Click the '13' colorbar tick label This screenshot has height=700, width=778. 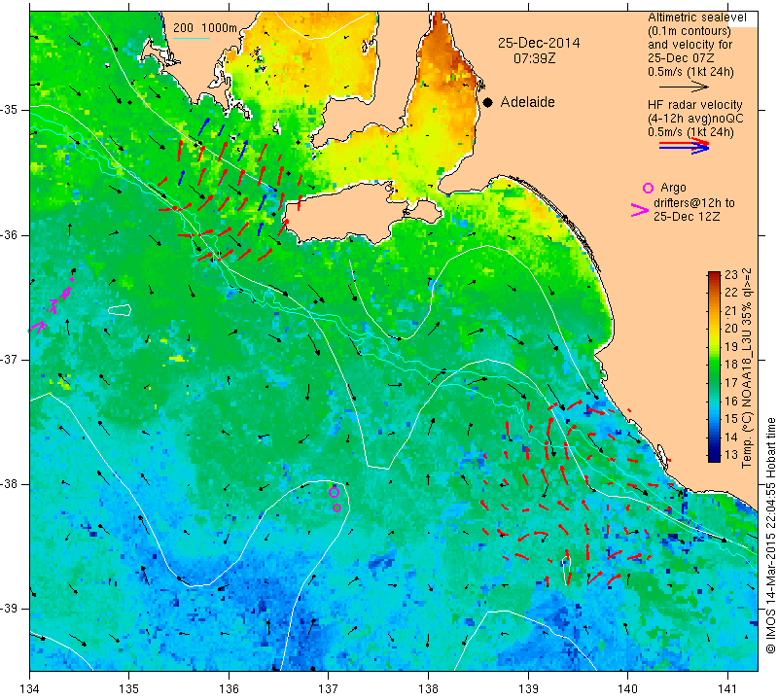coord(731,454)
